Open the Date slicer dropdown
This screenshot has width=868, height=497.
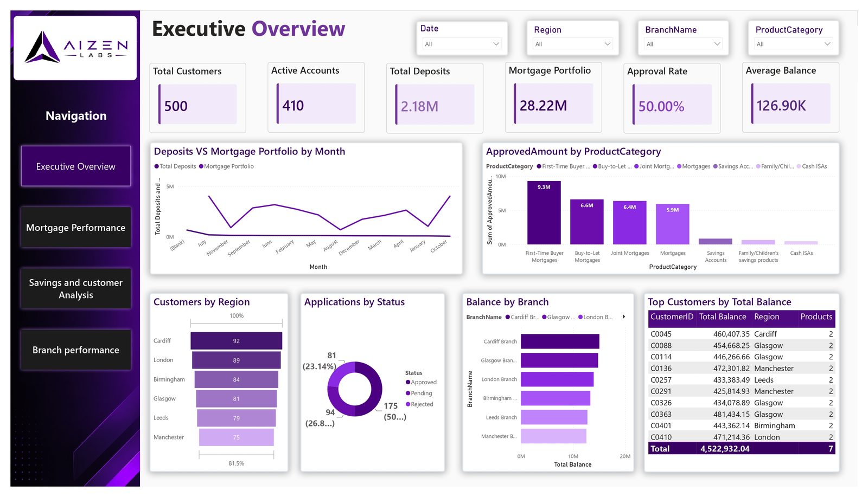(462, 44)
